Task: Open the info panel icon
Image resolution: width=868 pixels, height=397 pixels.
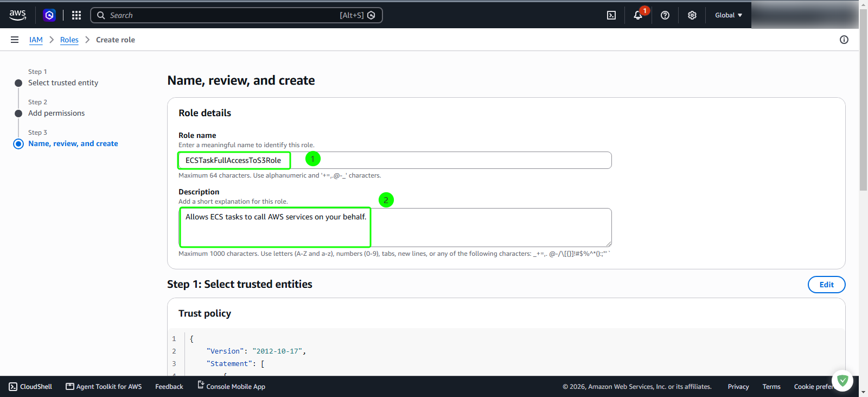Action: pyautogui.click(x=844, y=40)
